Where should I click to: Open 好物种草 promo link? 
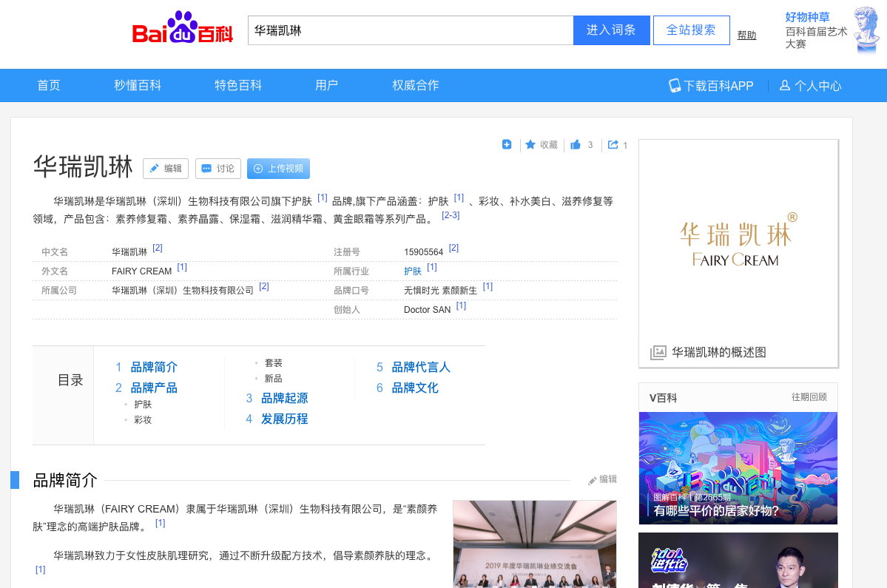pyautogui.click(x=807, y=17)
